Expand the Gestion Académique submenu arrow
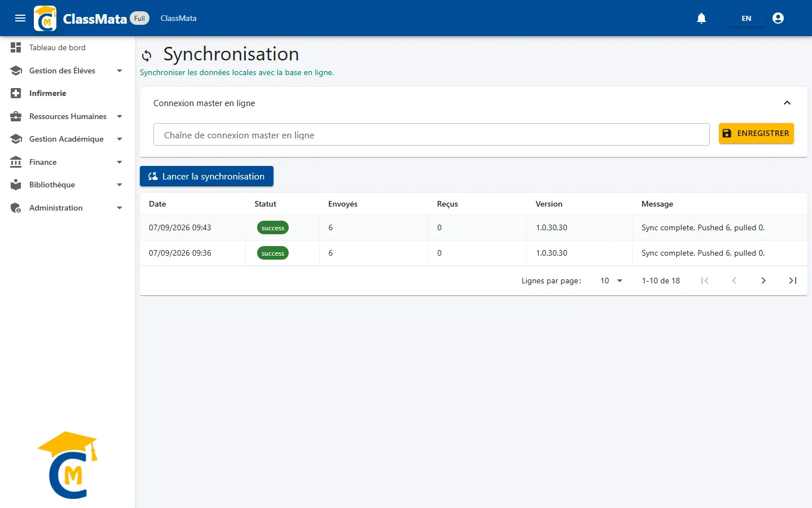 [120, 139]
